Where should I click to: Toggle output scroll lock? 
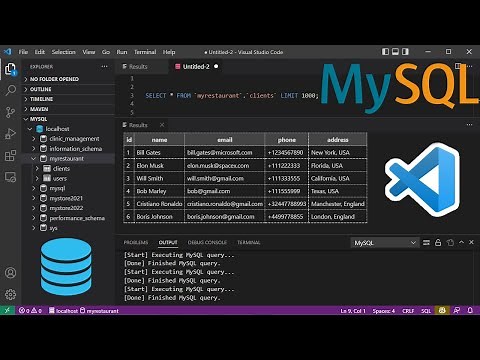[438, 242]
